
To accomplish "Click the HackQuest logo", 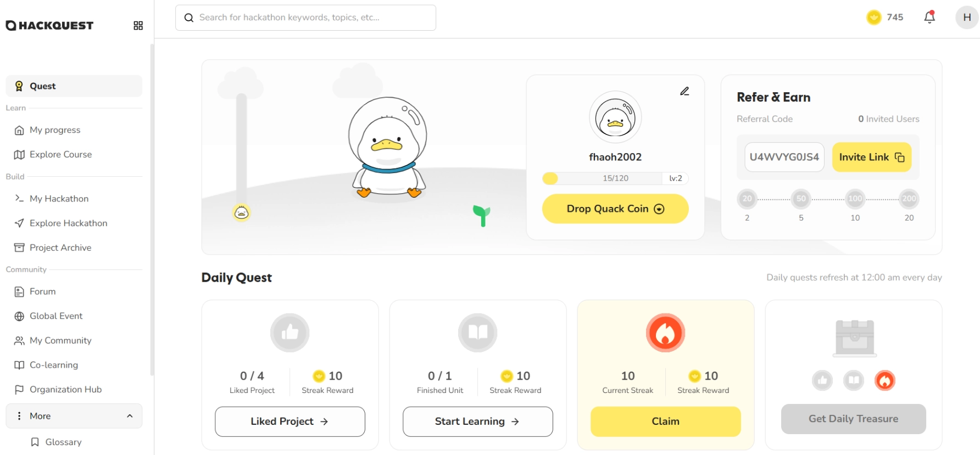I will point(49,26).
